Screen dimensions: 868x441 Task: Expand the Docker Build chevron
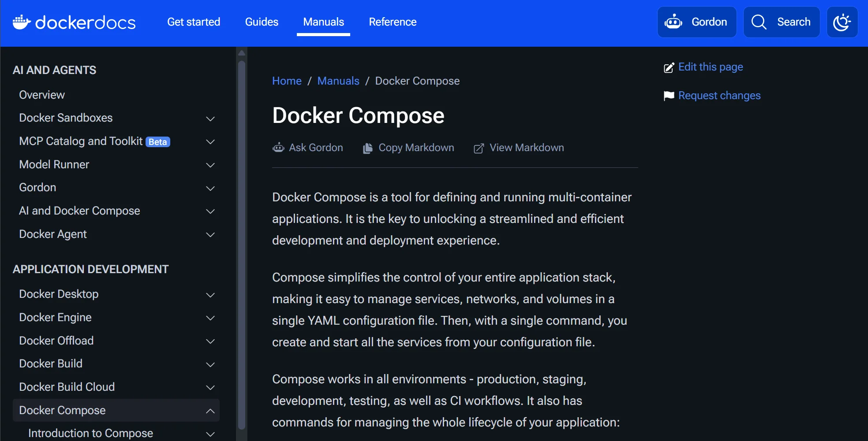click(x=210, y=364)
